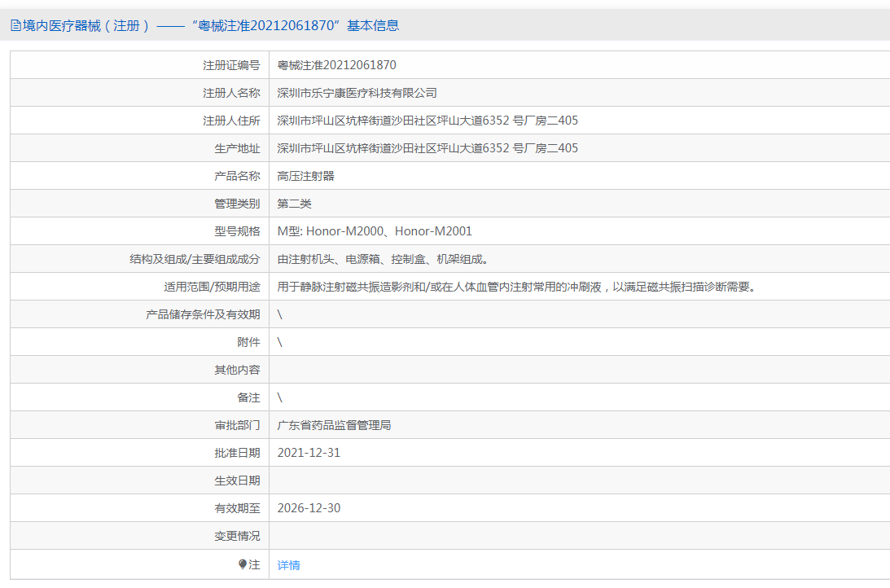Select composition text 由注射机头、电源箱、控制盒、机架组成。
The height and width of the screenshot is (588, 890).
[384, 259]
